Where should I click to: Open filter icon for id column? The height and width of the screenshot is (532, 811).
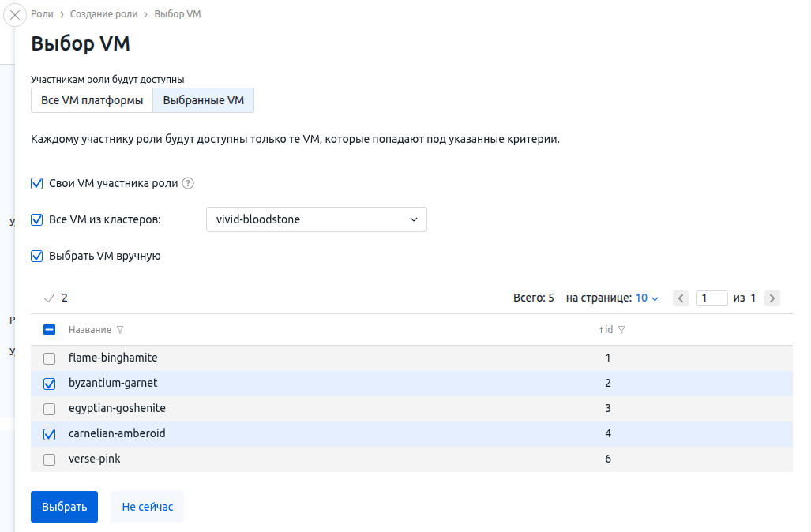coord(621,330)
